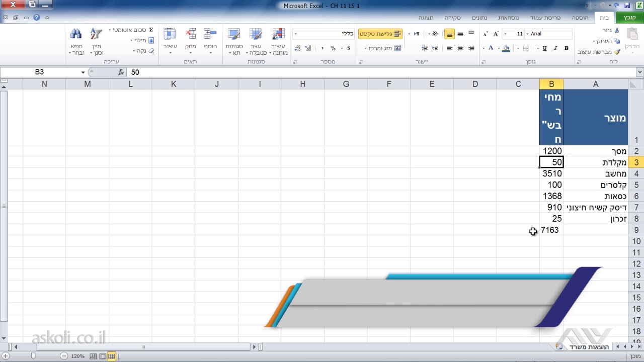Click the Increase Font Size icon

tap(496, 34)
